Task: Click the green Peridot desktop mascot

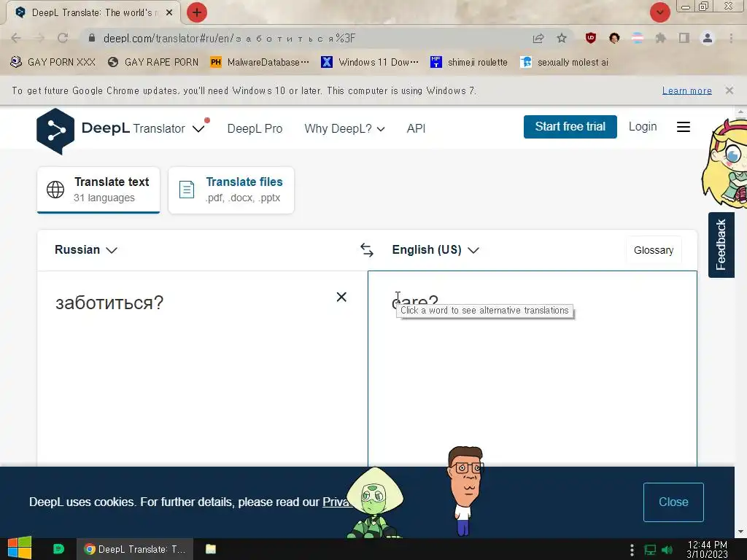Action: coord(375,503)
